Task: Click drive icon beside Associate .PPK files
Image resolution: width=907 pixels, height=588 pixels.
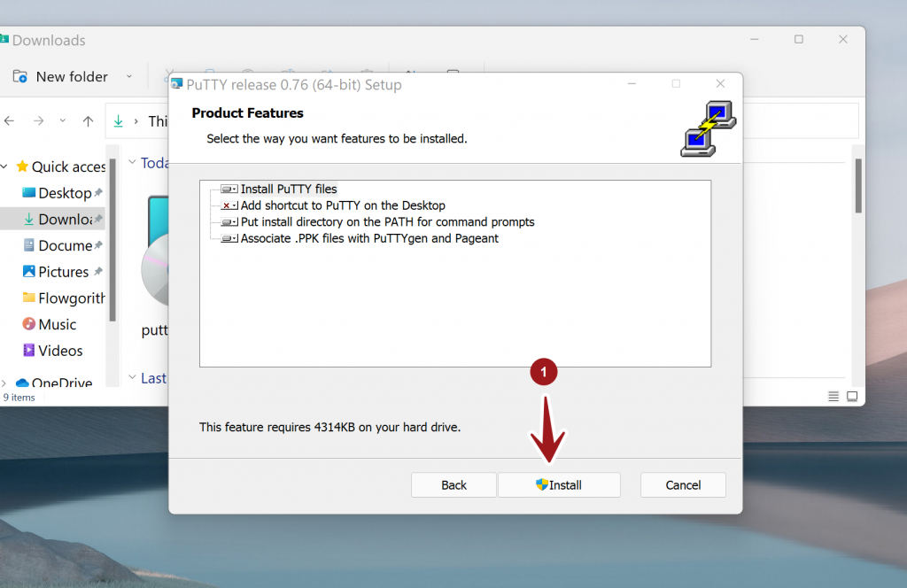Action: coord(229,238)
